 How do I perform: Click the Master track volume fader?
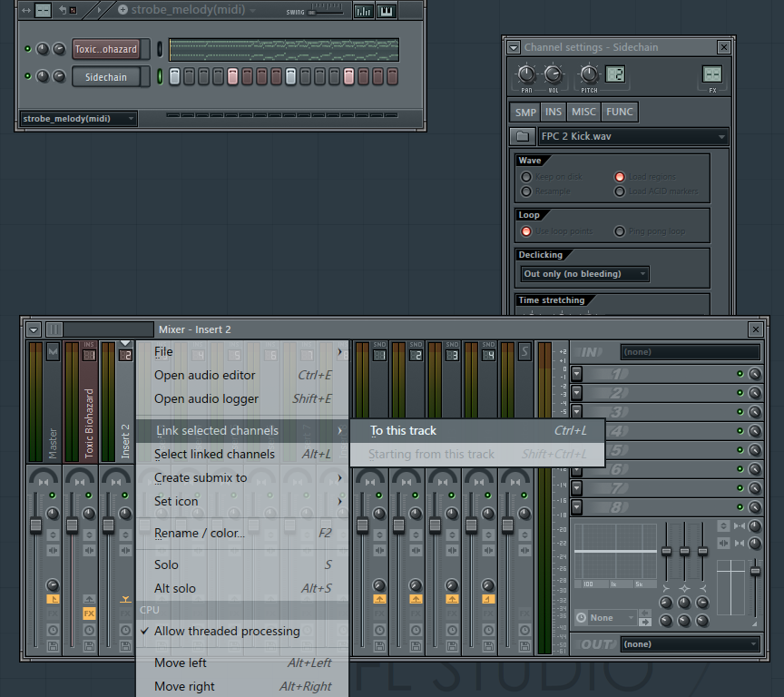coord(35,525)
